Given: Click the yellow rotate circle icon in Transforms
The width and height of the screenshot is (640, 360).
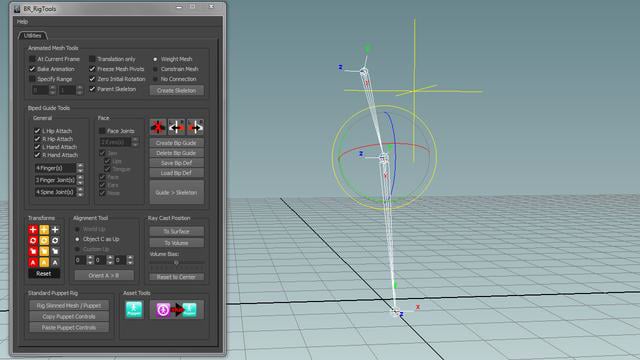Looking at the screenshot, I should pos(44,240).
